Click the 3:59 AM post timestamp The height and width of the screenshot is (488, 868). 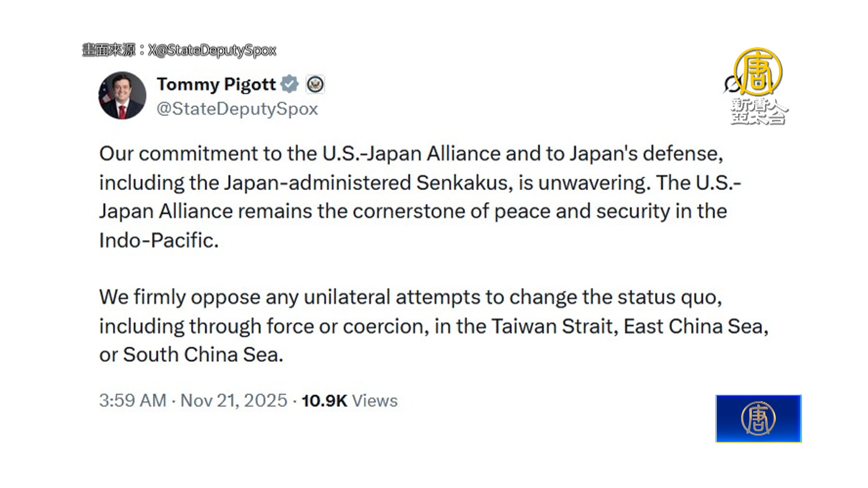click(x=132, y=401)
